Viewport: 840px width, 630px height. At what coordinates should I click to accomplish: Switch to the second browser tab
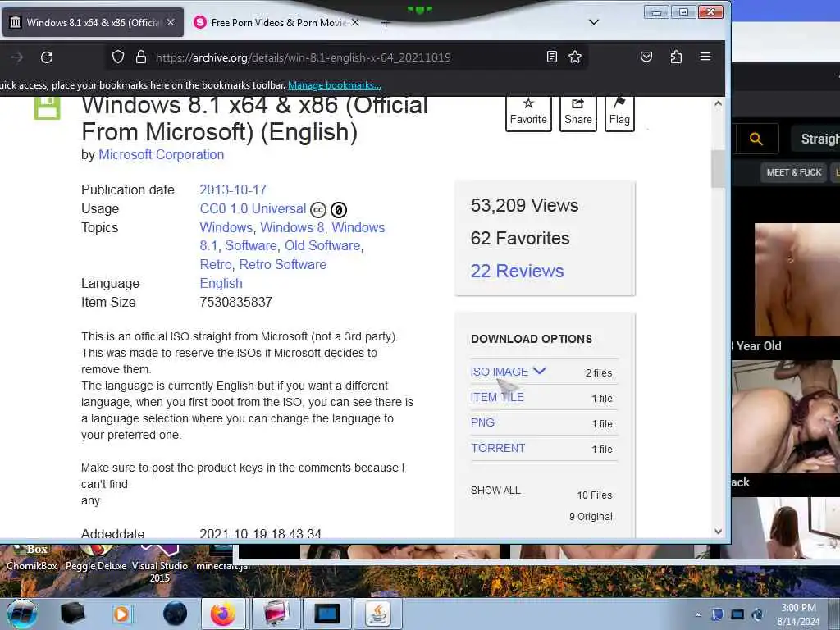click(276, 22)
